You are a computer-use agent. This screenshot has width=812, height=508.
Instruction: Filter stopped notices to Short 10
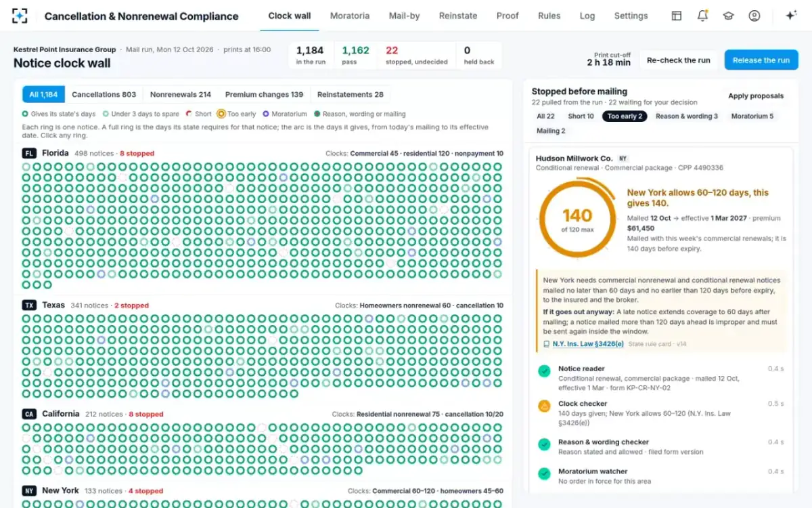(x=581, y=117)
